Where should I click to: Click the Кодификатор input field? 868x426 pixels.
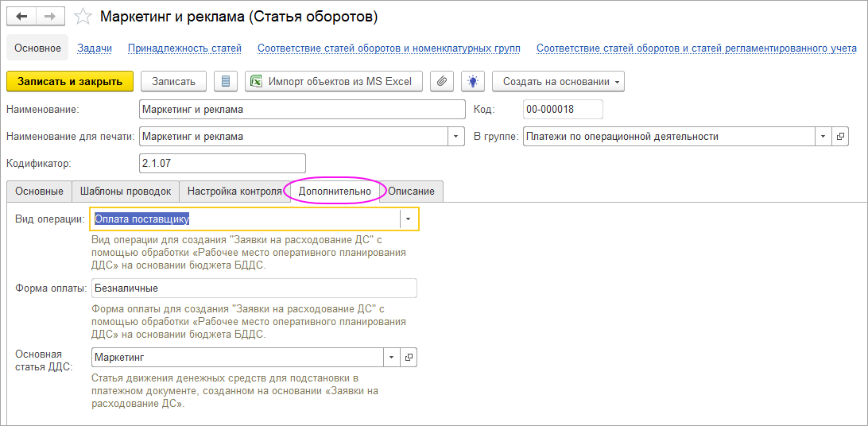(x=222, y=163)
